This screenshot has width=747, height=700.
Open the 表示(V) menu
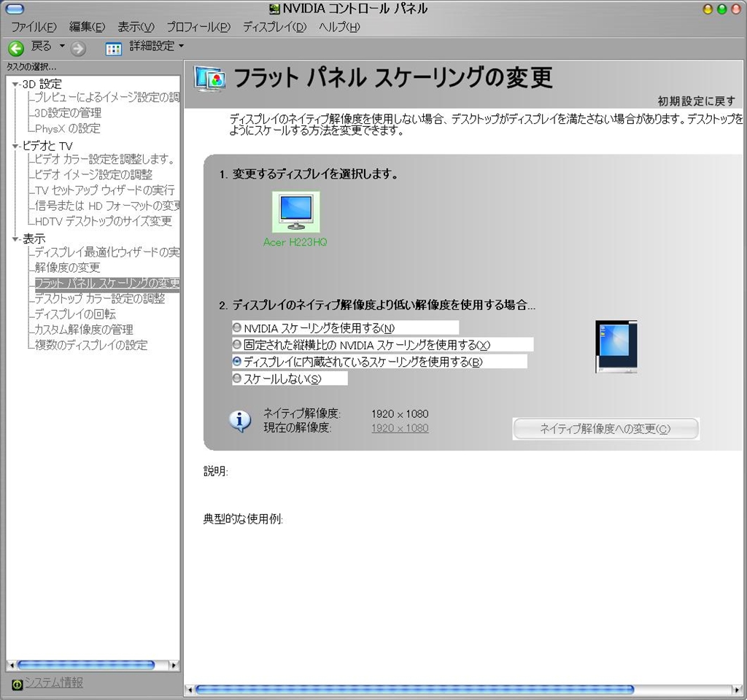tap(136, 27)
